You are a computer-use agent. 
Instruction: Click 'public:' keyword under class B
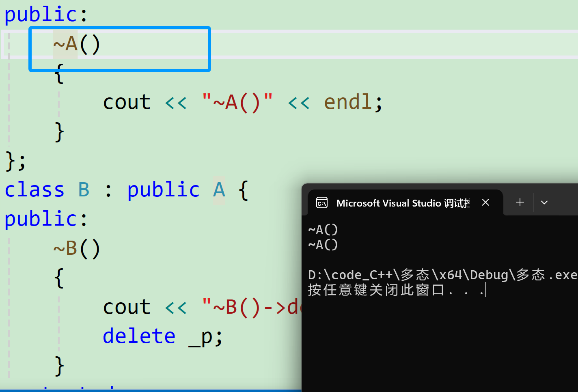coord(46,219)
